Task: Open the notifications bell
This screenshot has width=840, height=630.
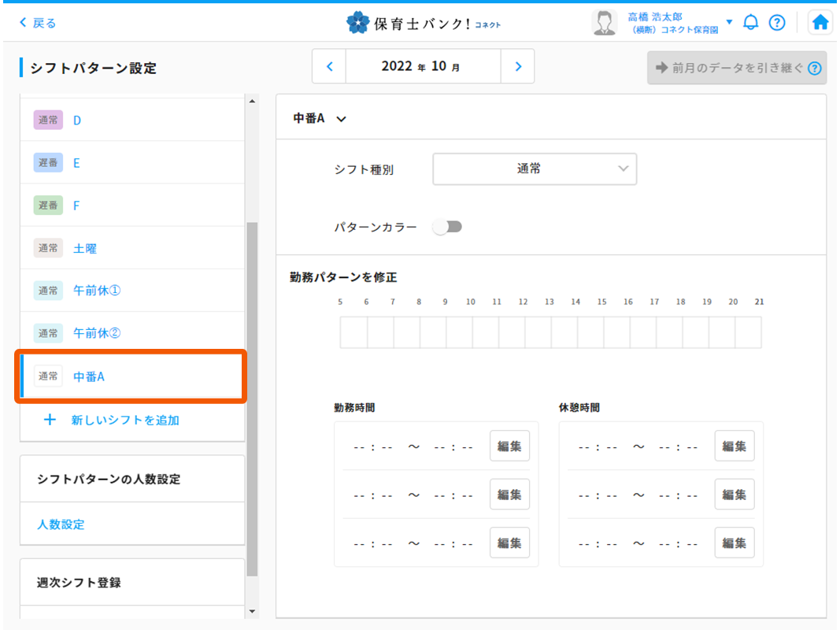Action: (750, 23)
